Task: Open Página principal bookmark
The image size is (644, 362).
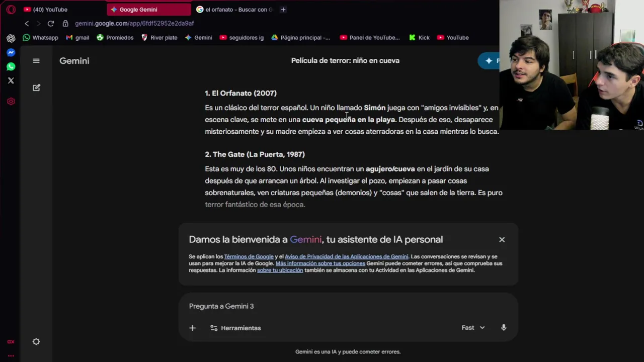Action: [301, 38]
